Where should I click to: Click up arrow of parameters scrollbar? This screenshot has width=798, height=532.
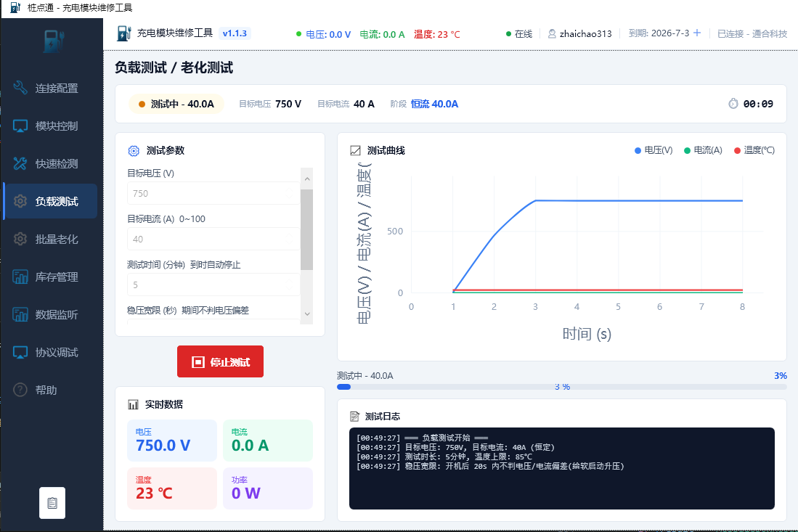pyautogui.click(x=307, y=179)
